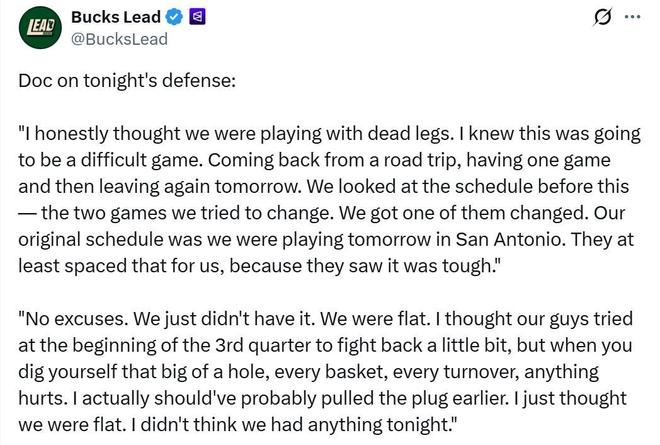The height and width of the screenshot is (445, 660).
Task: Open the three-dot more options menu
Action: (x=632, y=17)
